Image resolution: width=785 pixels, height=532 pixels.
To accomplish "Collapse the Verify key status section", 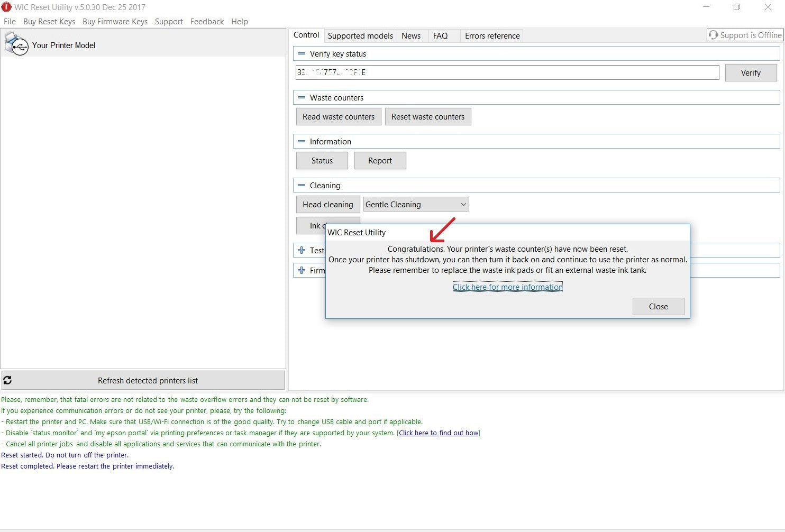I will [302, 53].
